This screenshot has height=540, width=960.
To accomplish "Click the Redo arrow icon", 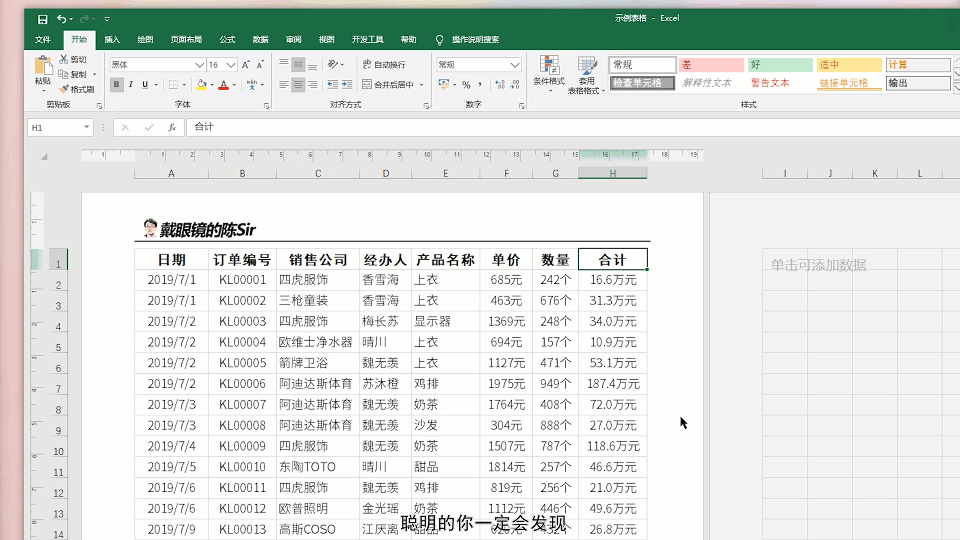I will (x=84, y=19).
